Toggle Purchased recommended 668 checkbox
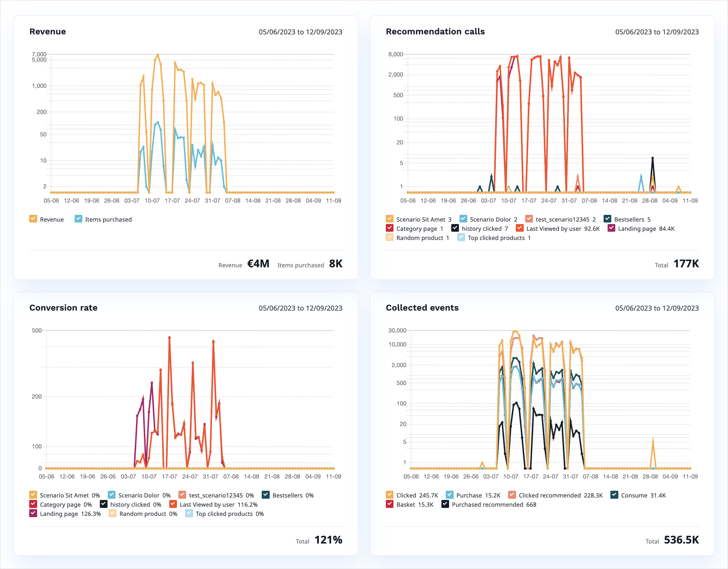 [x=445, y=504]
